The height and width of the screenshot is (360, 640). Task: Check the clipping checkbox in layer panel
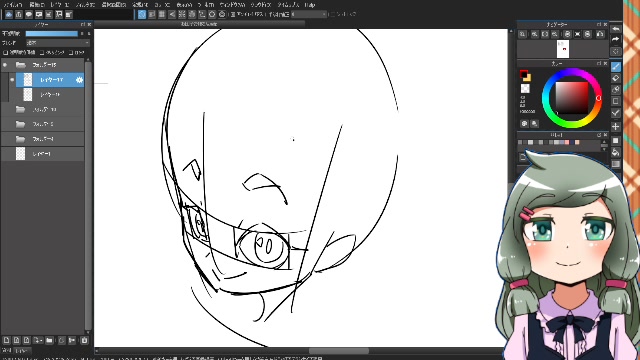(42, 53)
